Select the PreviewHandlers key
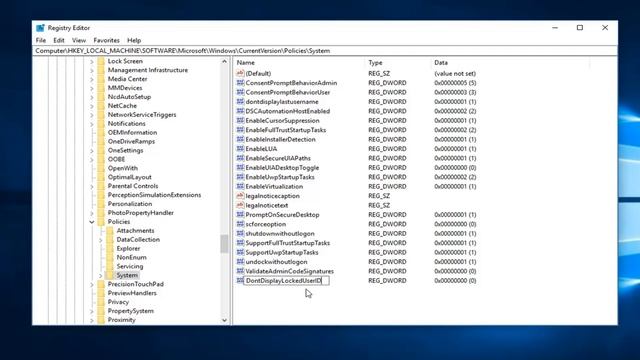The width and height of the screenshot is (640, 360). [x=132, y=293]
